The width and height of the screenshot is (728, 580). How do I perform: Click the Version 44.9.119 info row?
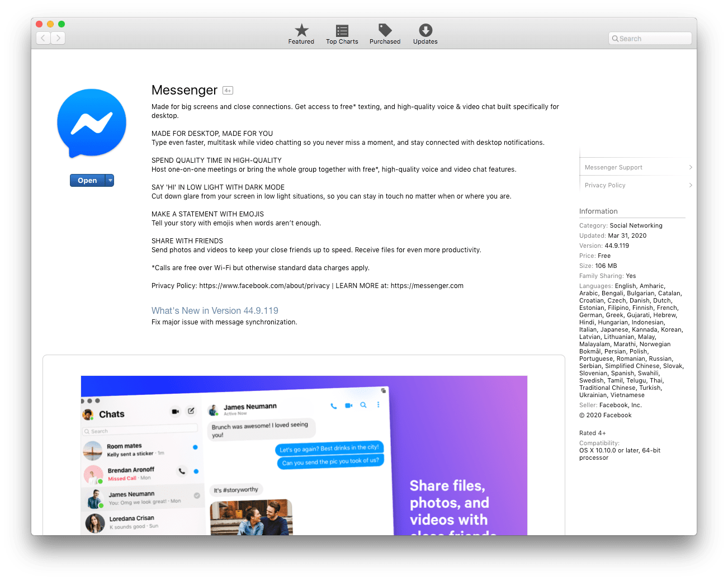pos(604,246)
